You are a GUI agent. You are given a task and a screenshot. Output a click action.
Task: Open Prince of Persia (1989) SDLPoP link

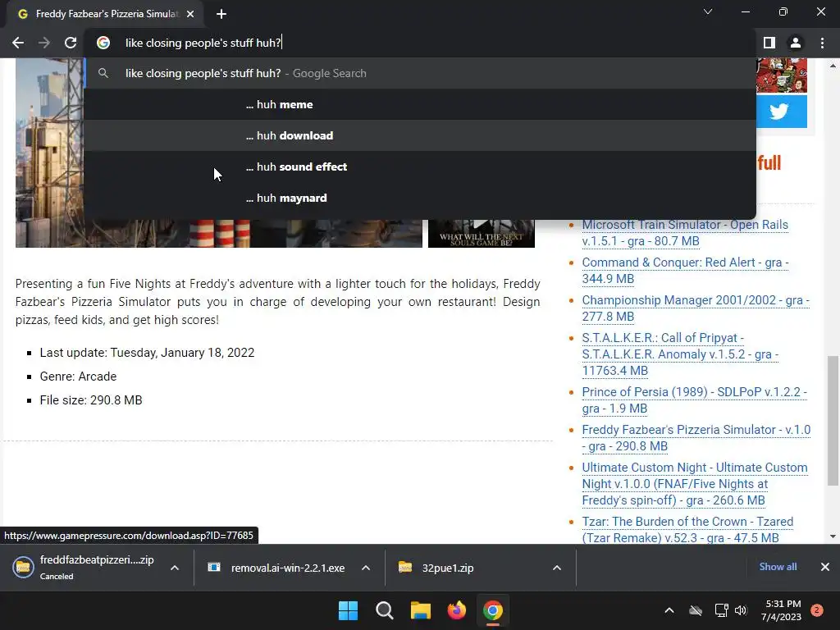point(694,399)
